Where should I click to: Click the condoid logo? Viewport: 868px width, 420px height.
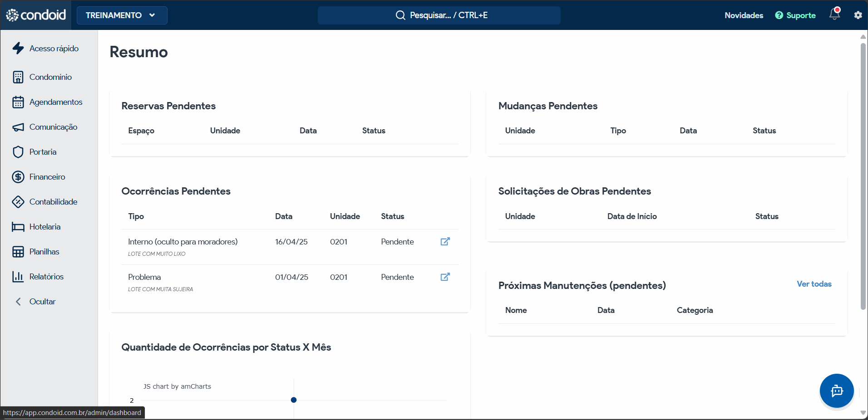click(x=36, y=15)
